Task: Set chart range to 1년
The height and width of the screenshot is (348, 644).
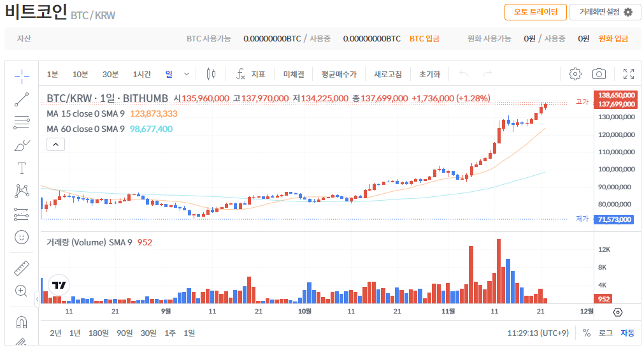Action: pos(75,333)
